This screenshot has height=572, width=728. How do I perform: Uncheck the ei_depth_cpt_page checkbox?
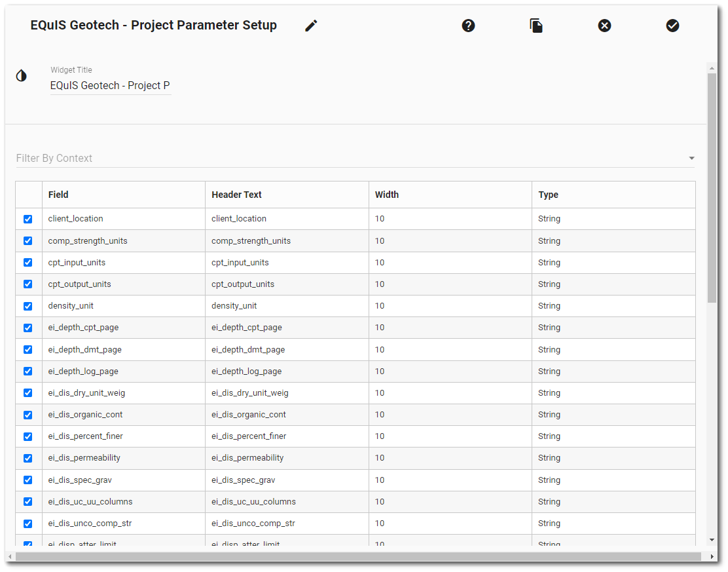(x=28, y=328)
